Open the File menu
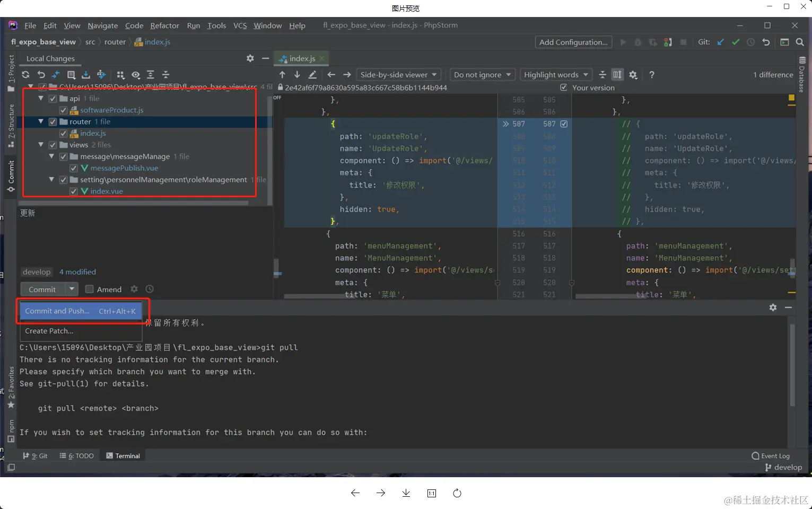812x509 pixels. click(30, 25)
